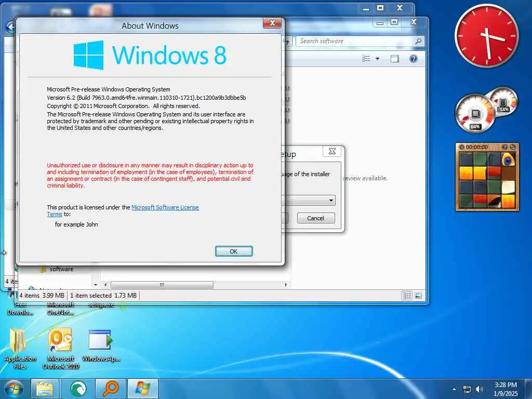This screenshot has height=399, width=532.
Task: Toggle the preview pane button in Explorer
Action: pyautogui.click(x=395, y=59)
